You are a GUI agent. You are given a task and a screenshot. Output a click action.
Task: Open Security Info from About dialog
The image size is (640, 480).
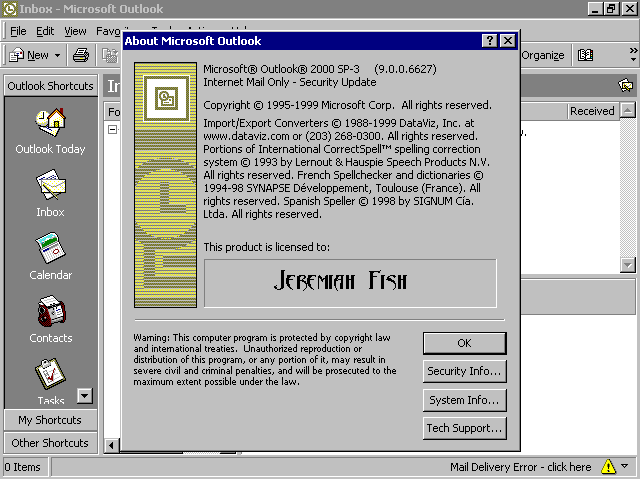point(464,371)
